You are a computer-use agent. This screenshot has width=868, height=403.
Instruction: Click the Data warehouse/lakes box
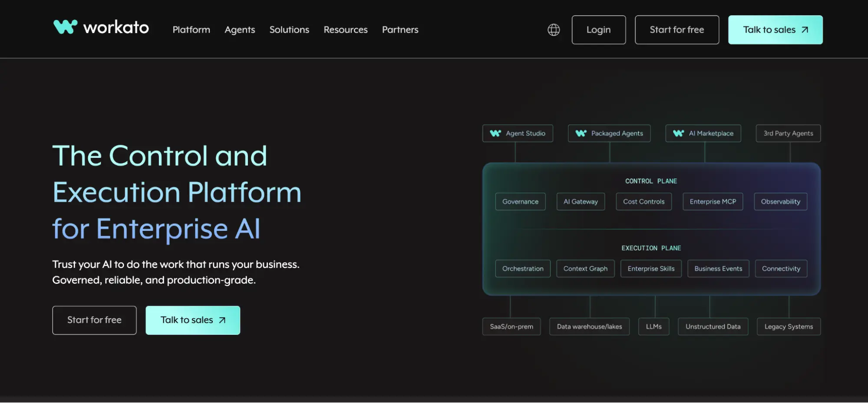click(590, 326)
